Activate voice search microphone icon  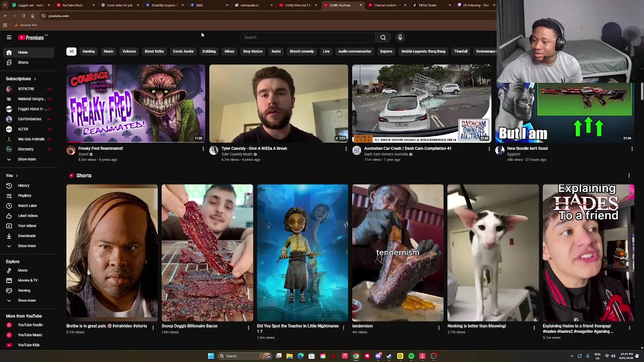(x=400, y=37)
